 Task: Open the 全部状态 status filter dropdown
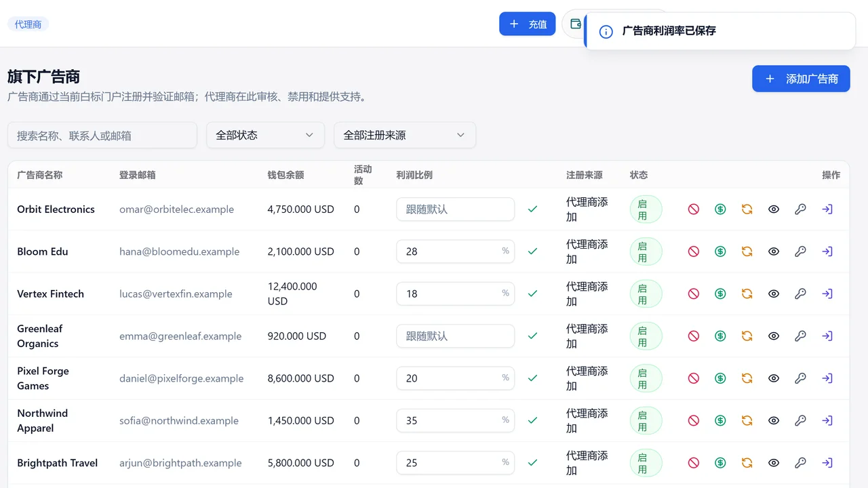point(265,135)
